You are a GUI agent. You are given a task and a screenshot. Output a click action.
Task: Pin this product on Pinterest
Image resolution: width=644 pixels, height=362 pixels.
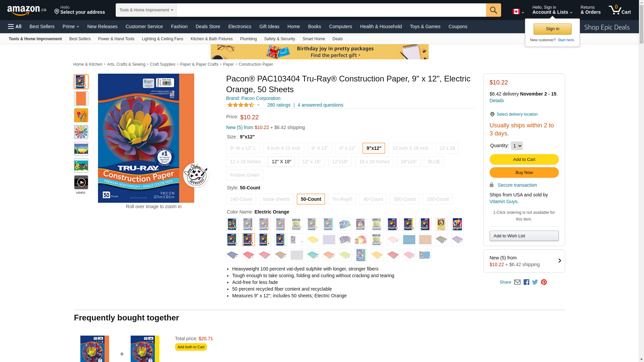(544, 282)
